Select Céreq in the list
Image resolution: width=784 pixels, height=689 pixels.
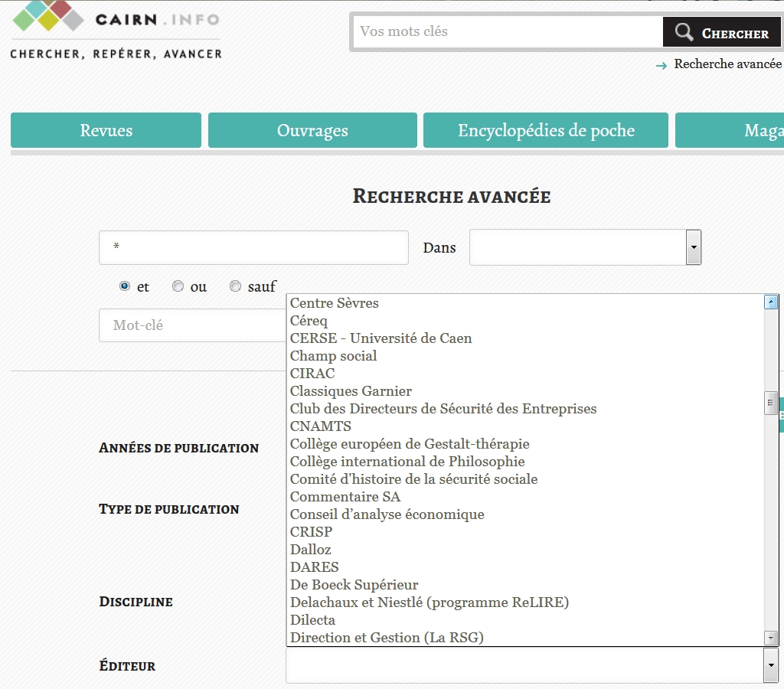(525, 321)
